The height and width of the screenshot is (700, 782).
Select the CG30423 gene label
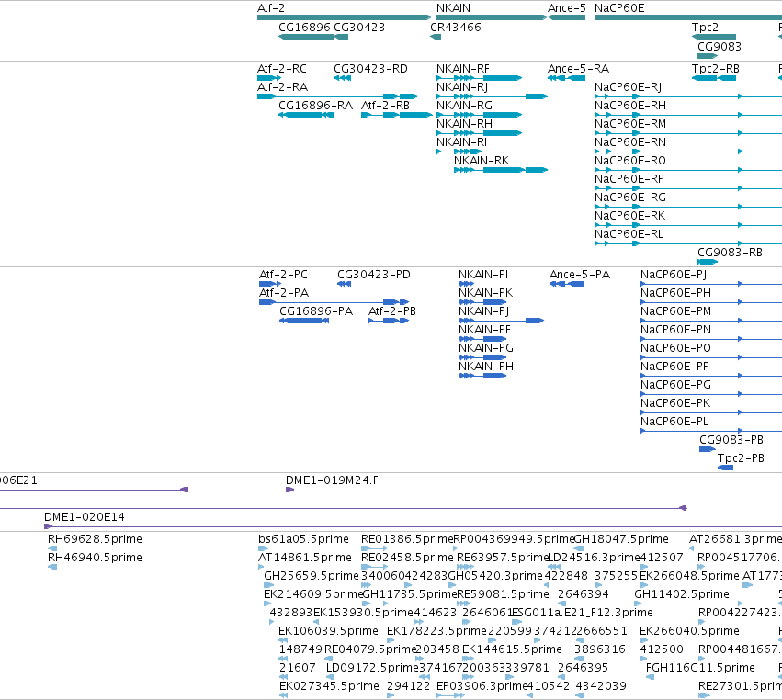pos(359,28)
